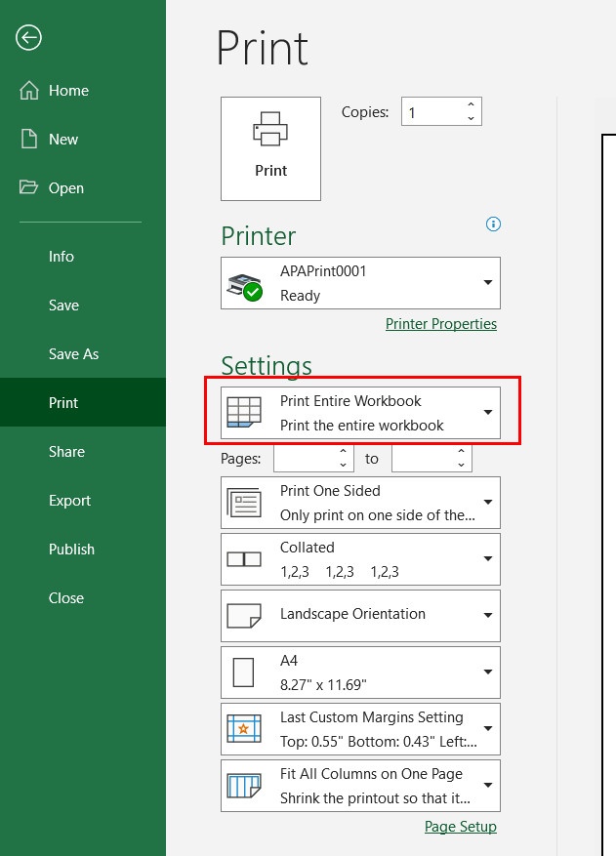Click the New document icon
Screen dimensions: 616x856
click(x=29, y=139)
